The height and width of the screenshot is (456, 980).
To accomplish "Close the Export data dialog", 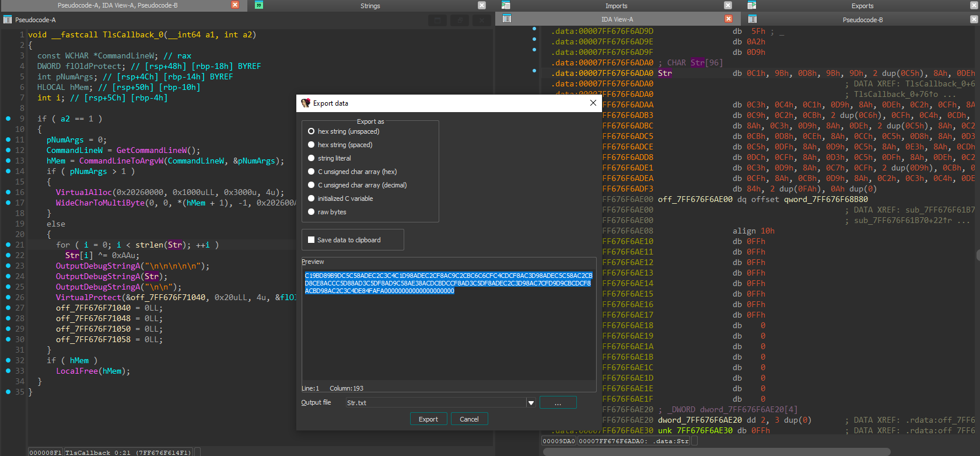I will coord(593,103).
